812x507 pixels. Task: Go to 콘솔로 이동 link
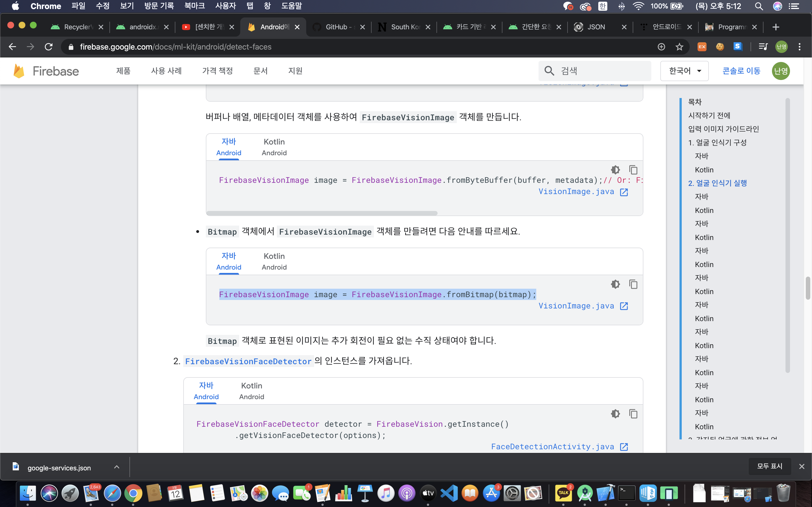[741, 71]
